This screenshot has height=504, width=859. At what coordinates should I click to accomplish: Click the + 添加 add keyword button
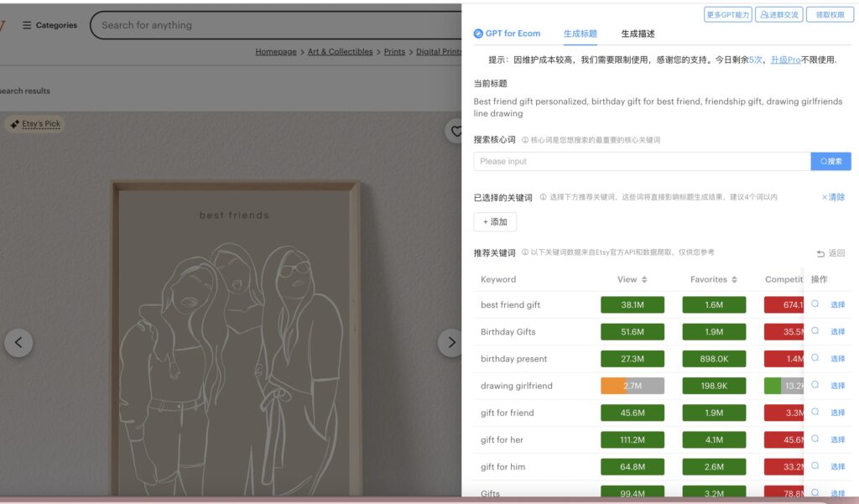[x=495, y=222]
